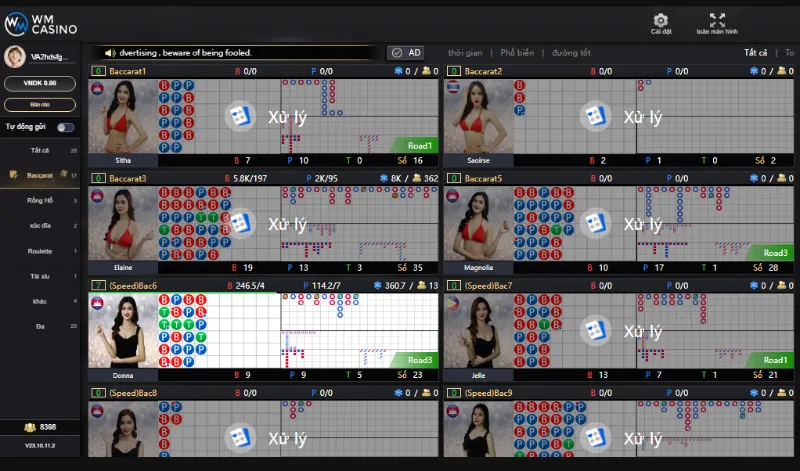Open the Cài đặt settings gear
The image size is (800, 471).
(660, 20)
